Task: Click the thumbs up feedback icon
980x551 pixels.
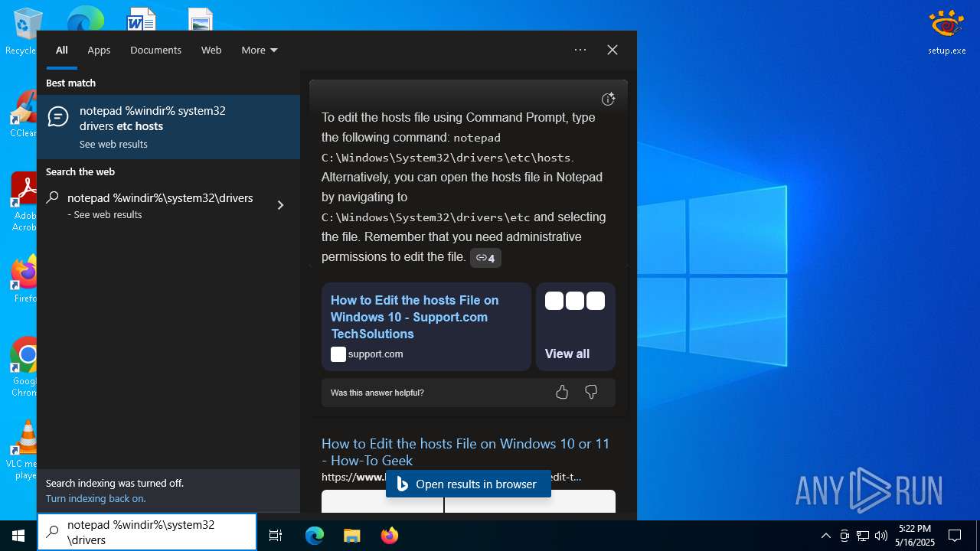Action: tap(562, 392)
